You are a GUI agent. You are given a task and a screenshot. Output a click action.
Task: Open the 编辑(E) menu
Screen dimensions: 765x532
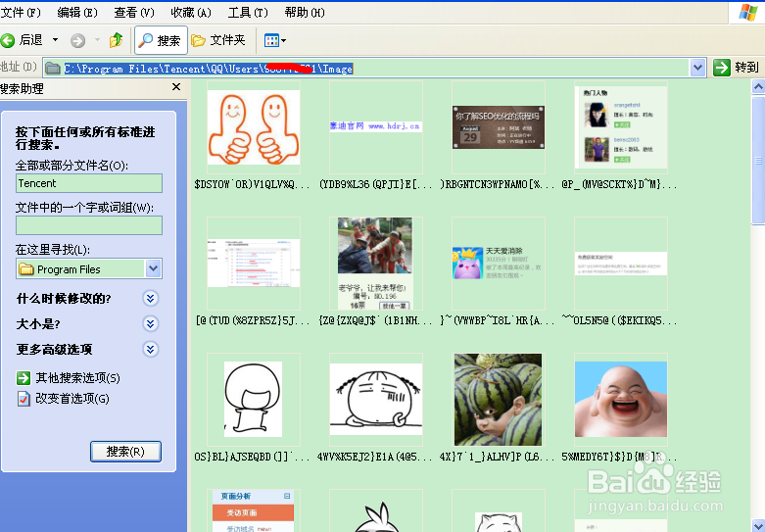77,12
